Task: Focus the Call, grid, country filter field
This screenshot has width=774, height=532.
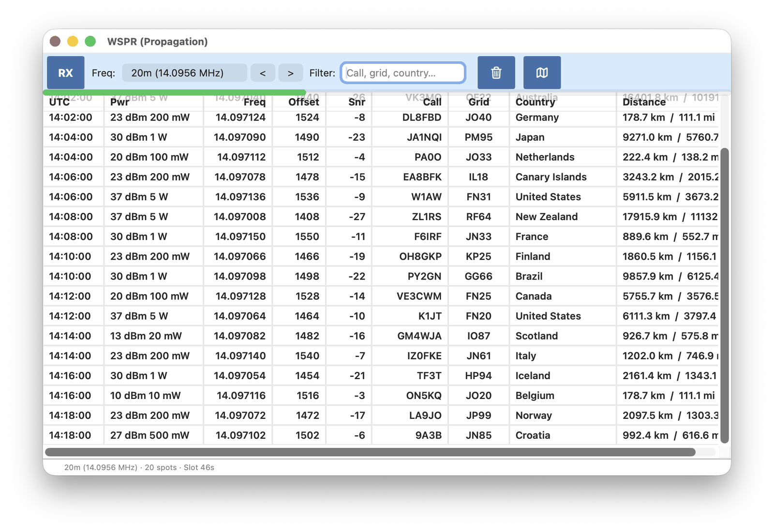Action: click(403, 73)
